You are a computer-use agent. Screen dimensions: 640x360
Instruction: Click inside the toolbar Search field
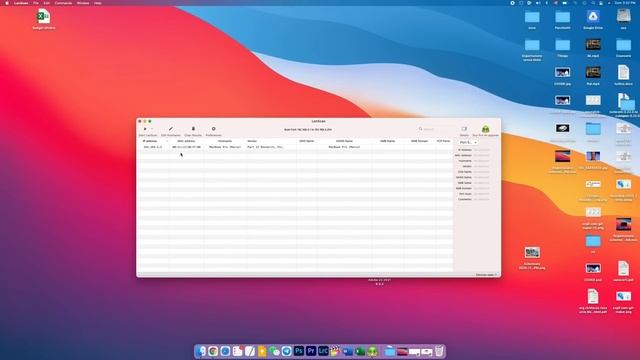coord(436,129)
